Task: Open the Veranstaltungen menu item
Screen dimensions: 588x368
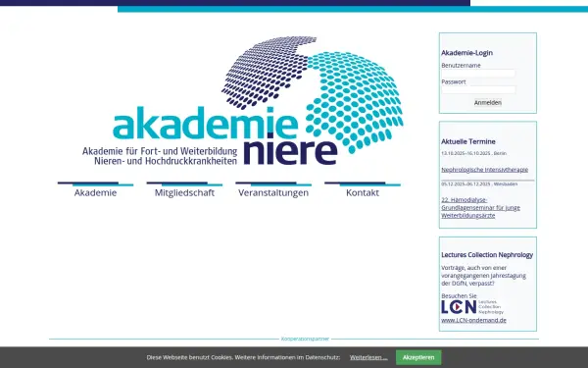Action: tap(273, 192)
